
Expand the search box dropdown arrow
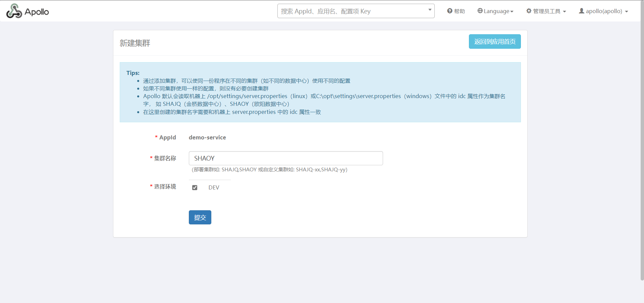(x=430, y=10)
